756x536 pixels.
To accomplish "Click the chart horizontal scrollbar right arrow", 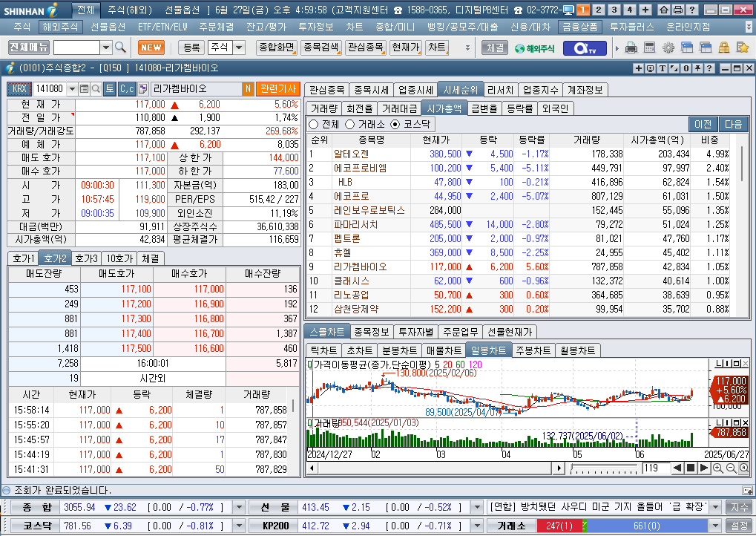I will coord(559,468).
